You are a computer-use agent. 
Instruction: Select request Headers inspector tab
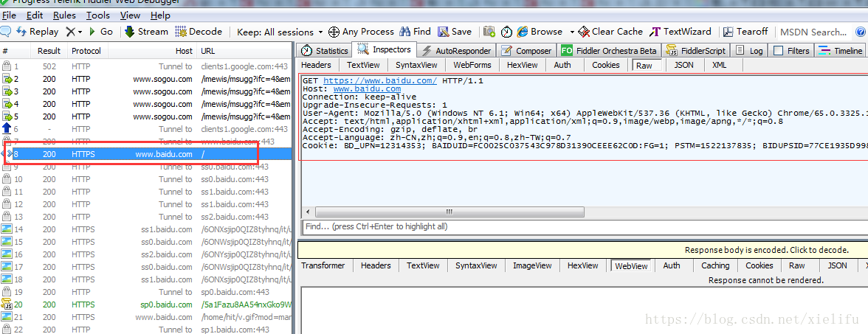point(316,65)
